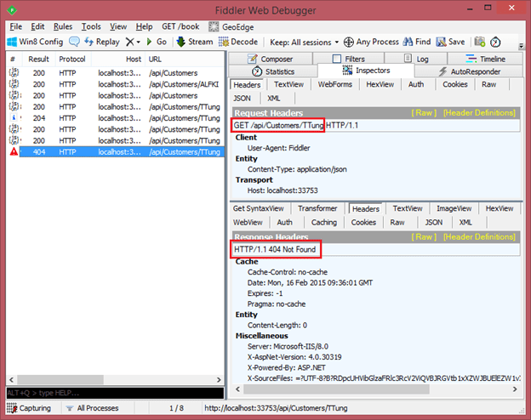Open the Tools menu

pyautogui.click(x=91, y=26)
